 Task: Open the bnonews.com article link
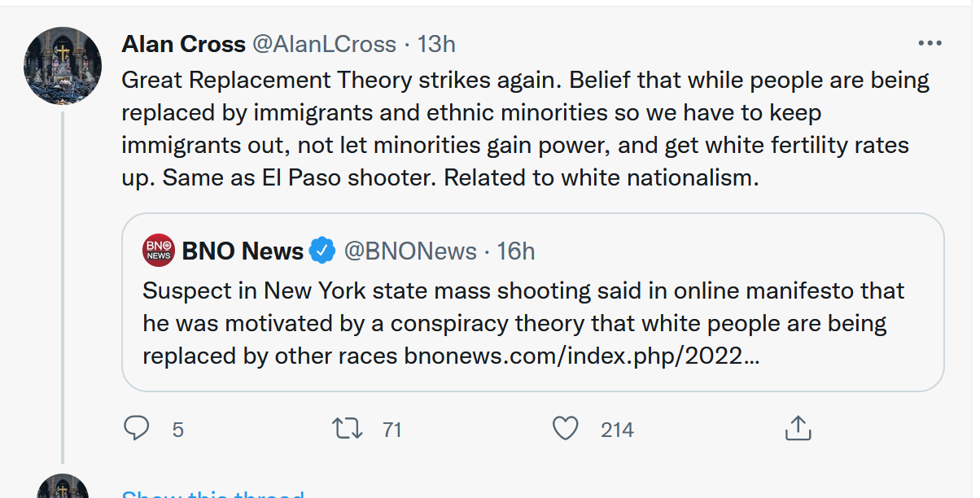click(581, 356)
